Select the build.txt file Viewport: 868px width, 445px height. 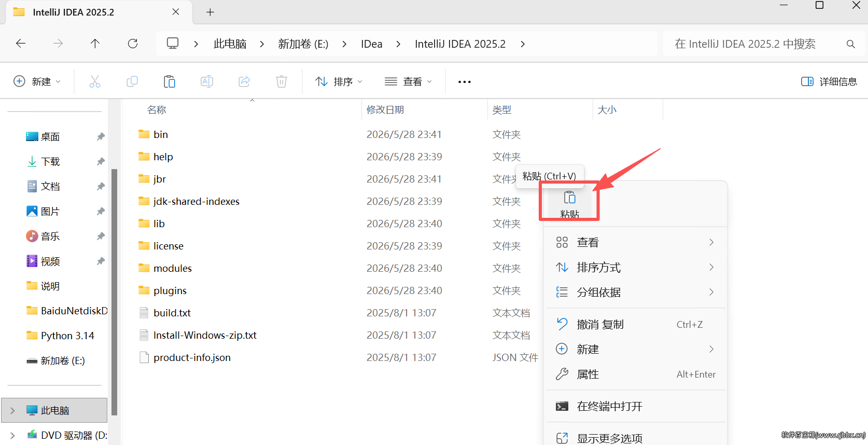click(x=172, y=313)
